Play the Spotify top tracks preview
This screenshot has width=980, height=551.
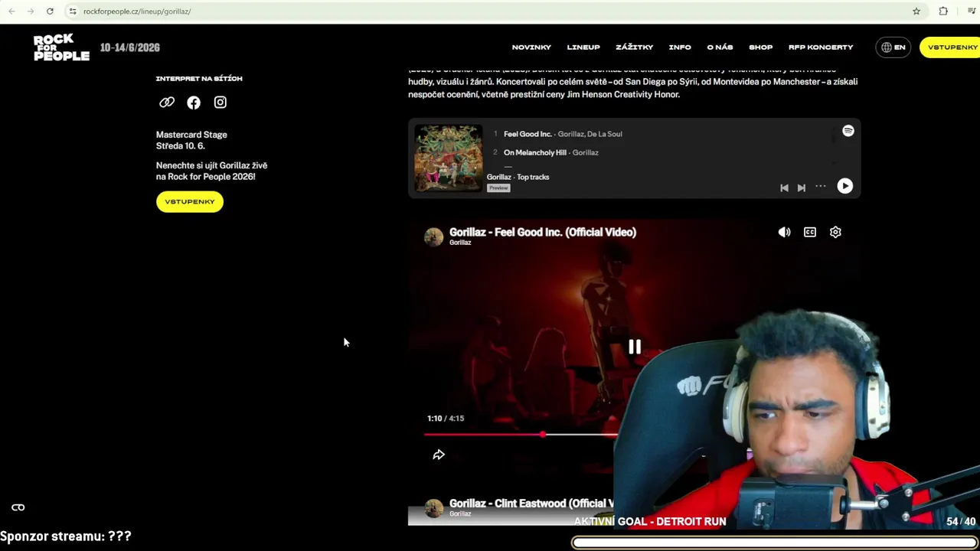pyautogui.click(x=845, y=186)
